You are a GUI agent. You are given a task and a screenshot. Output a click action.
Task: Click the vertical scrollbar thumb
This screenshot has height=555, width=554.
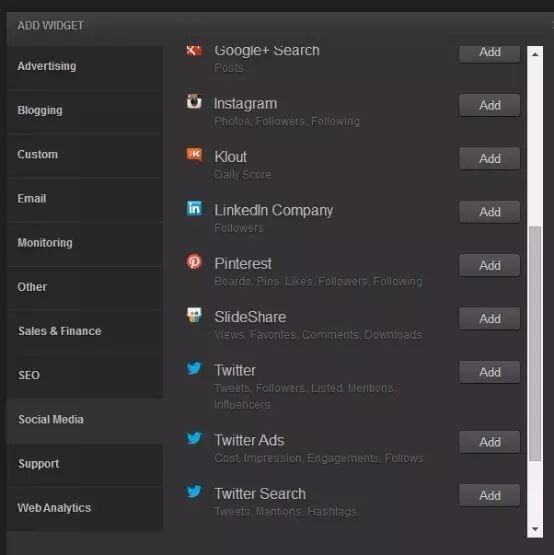(535, 343)
